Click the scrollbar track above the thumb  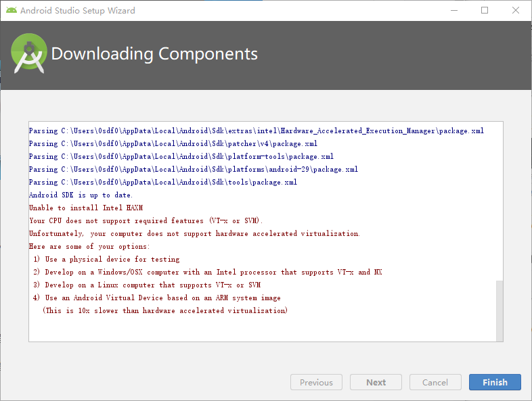500,203
